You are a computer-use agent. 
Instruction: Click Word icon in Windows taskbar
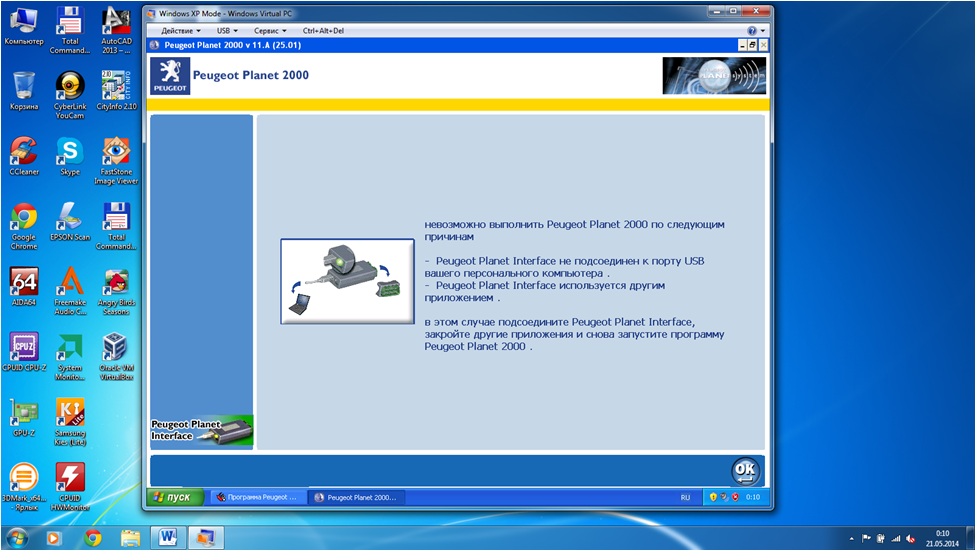tap(168, 538)
